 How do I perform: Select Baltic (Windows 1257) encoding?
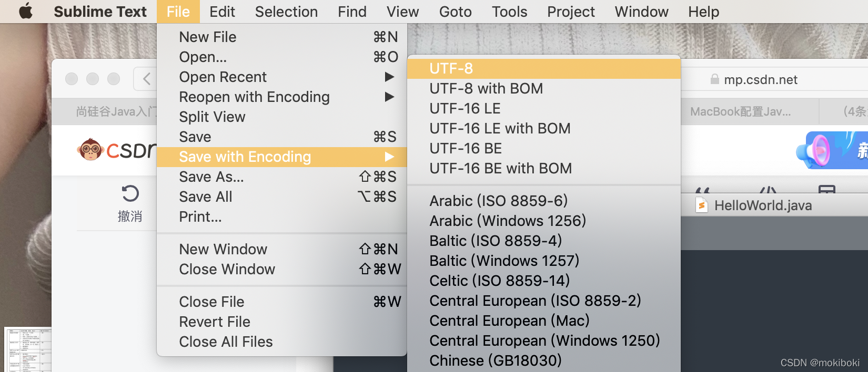[544, 261]
